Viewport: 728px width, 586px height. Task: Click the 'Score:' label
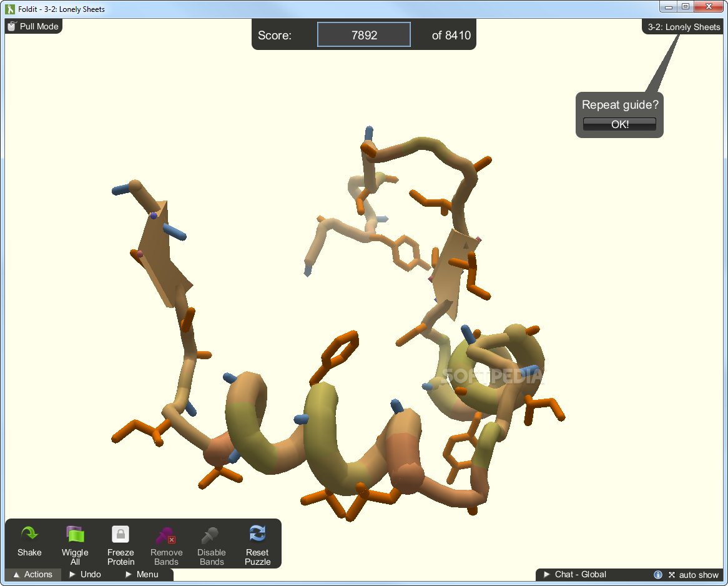pos(274,36)
